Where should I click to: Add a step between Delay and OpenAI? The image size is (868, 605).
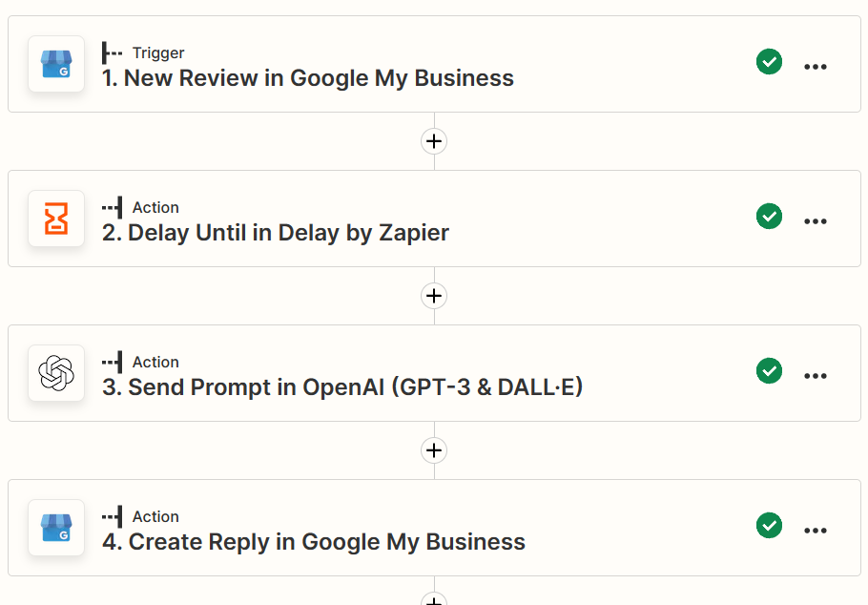tap(434, 296)
